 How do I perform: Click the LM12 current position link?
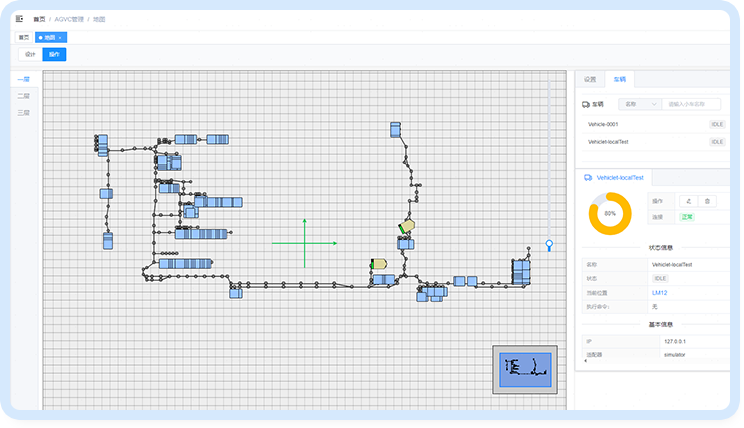click(x=659, y=292)
